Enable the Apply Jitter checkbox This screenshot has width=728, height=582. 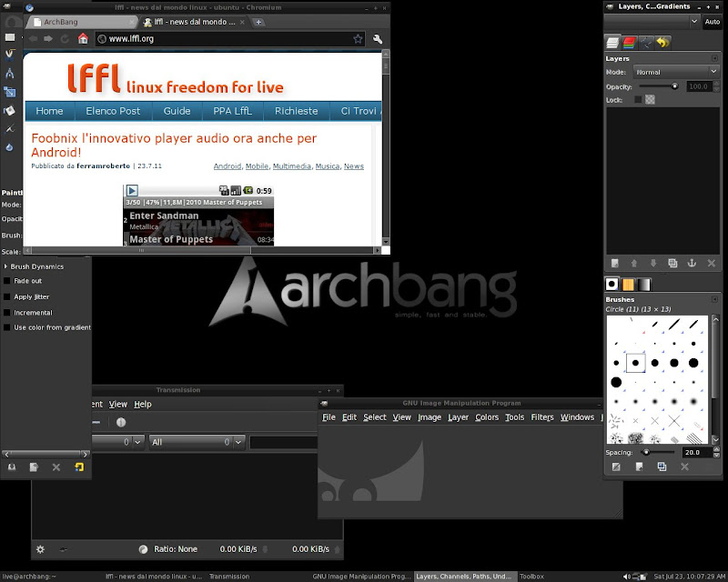pos(7,296)
